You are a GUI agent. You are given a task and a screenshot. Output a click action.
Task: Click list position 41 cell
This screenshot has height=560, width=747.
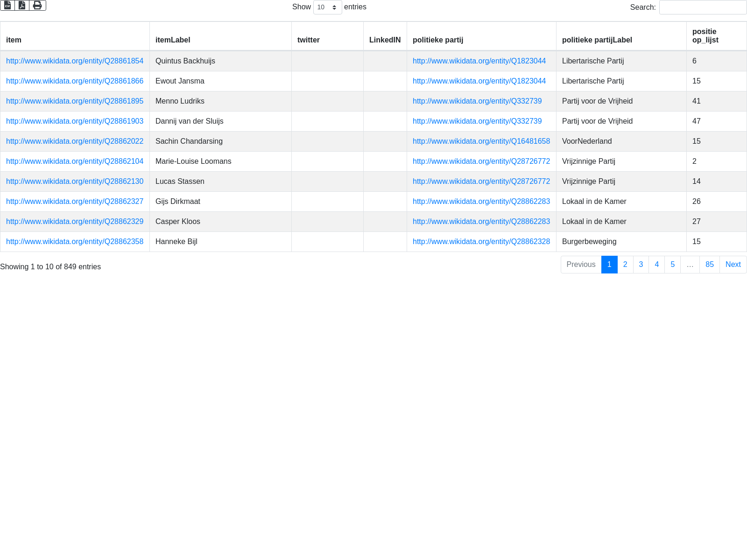click(717, 101)
